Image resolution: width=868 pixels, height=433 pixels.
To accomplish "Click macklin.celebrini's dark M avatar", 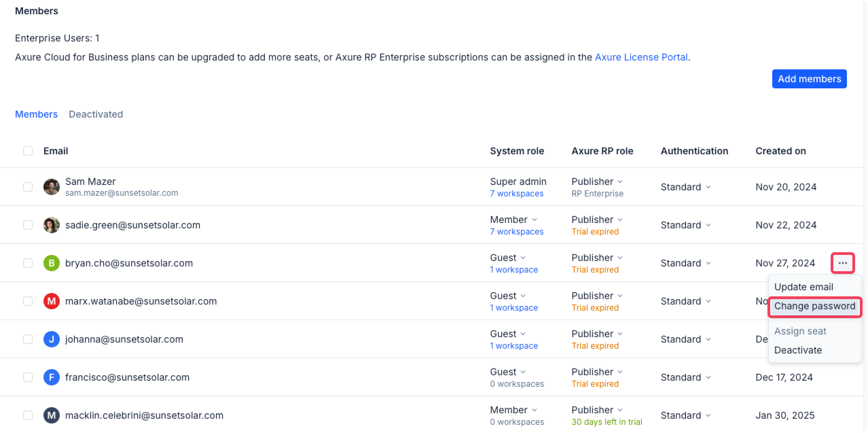I will click(52, 415).
